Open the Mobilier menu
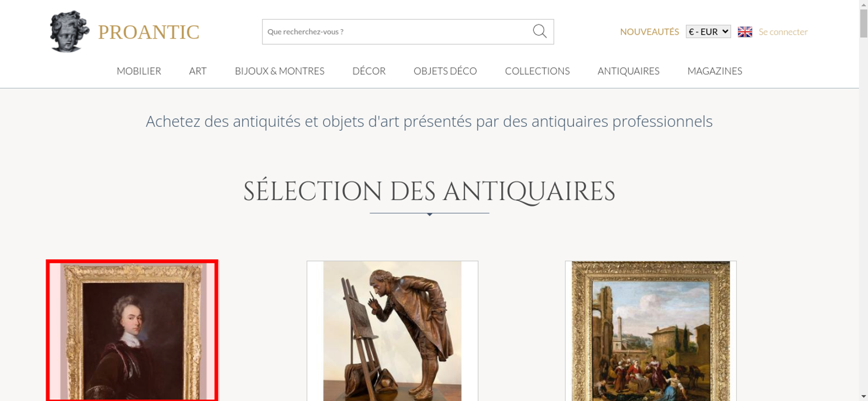 (139, 71)
